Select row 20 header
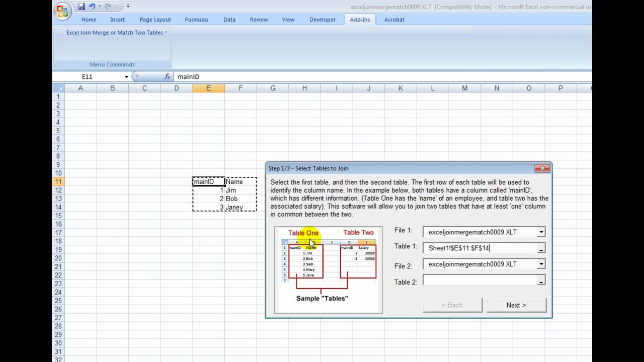 point(58,258)
